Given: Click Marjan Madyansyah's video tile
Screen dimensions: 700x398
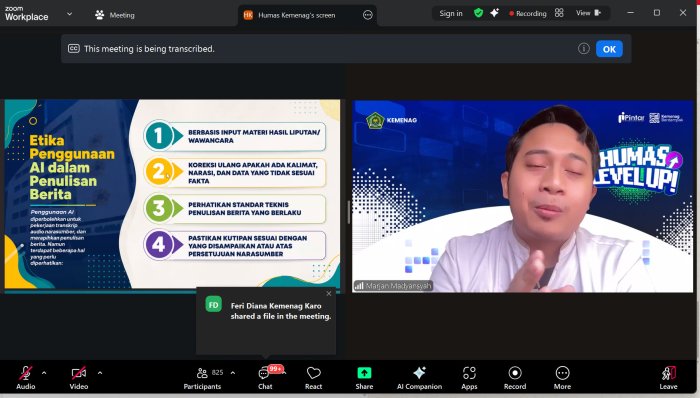Looking at the screenshot, I should [523, 196].
